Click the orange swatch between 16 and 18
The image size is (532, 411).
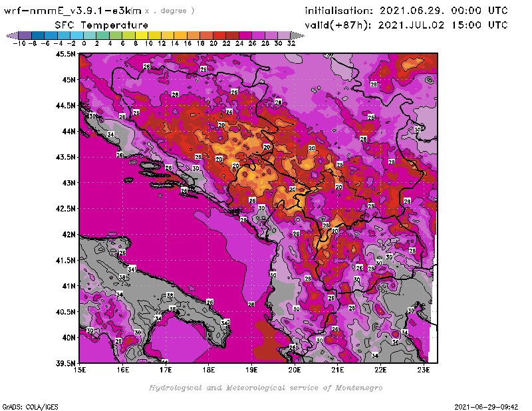click(x=193, y=35)
